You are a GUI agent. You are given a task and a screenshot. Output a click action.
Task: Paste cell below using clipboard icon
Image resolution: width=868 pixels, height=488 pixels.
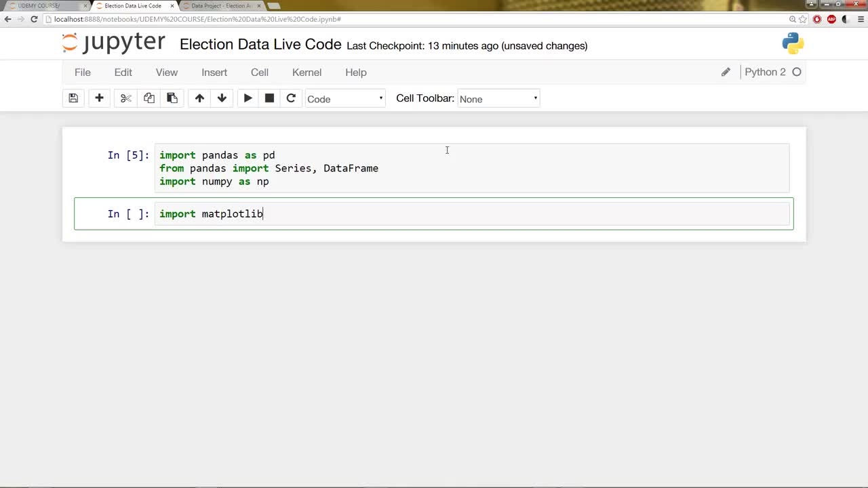pyautogui.click(x=172, y=98)
